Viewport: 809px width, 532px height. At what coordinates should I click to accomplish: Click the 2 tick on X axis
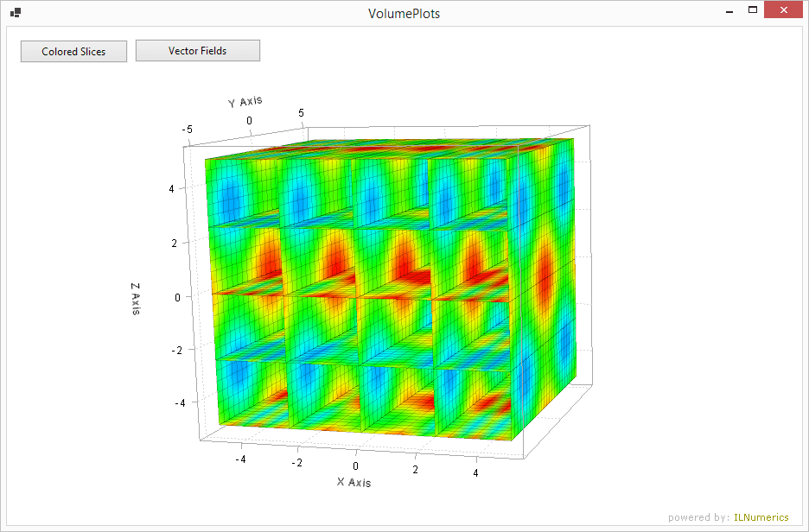416,470
